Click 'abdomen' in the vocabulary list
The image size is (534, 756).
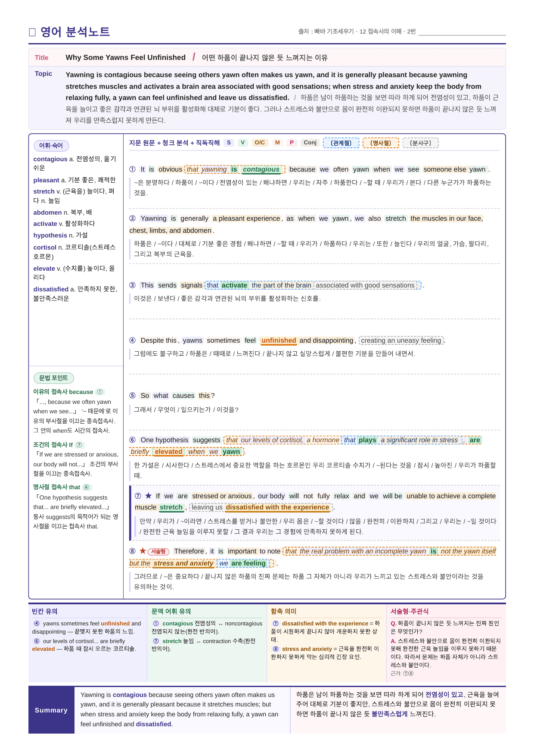(x=48, y=212)
